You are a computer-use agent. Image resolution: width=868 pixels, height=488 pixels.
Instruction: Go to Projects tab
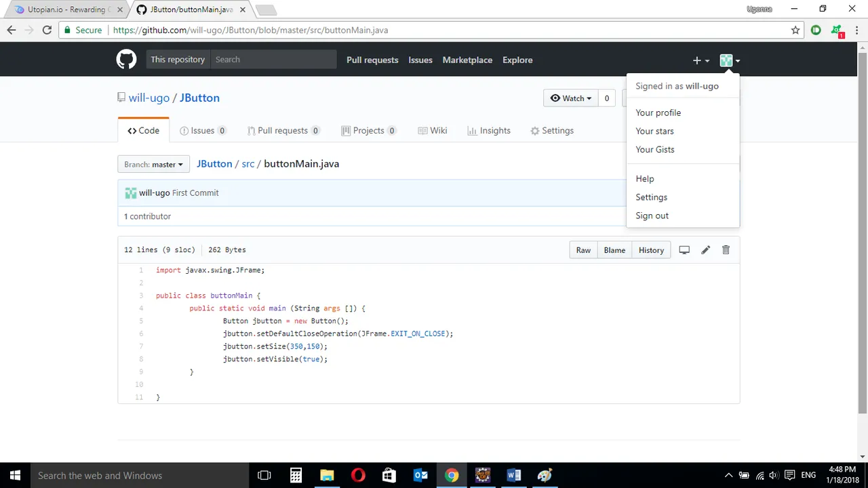pyautogui.click(x=368, y=131)
